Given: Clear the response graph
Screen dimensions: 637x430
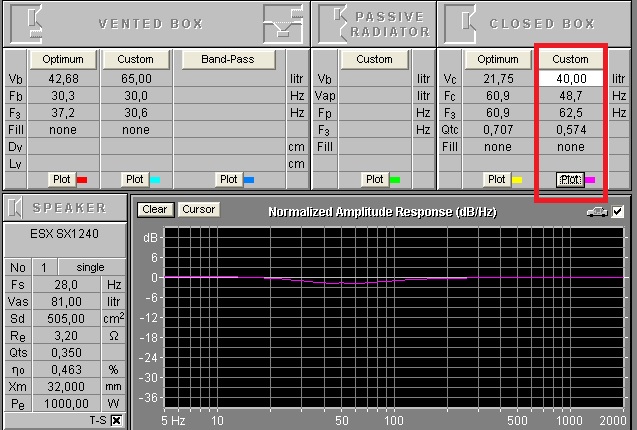Looking at the screenshot, I should 154,210.
